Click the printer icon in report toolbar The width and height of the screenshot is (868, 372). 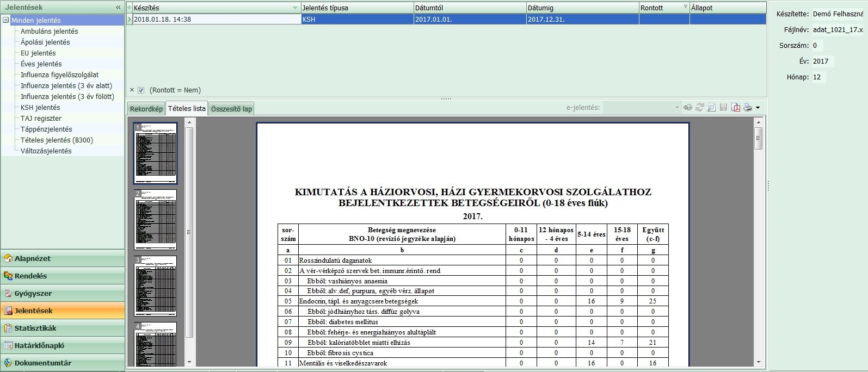coord(748,108)
